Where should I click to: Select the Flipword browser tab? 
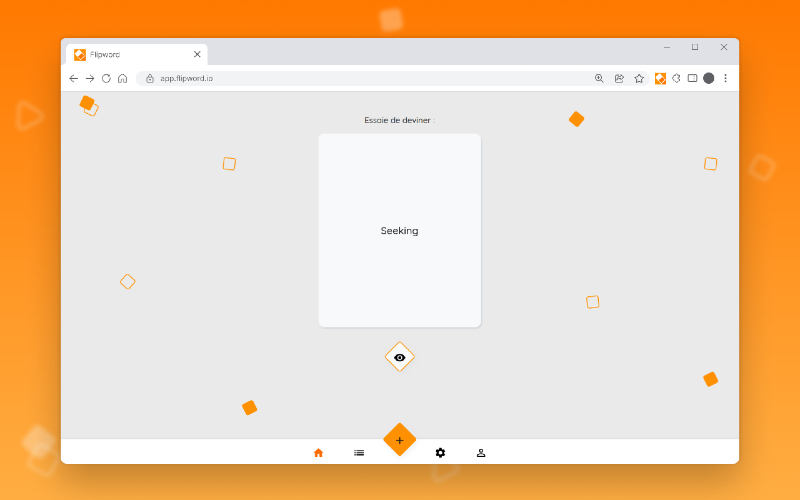pyautogui.click(x=137, y=55)
